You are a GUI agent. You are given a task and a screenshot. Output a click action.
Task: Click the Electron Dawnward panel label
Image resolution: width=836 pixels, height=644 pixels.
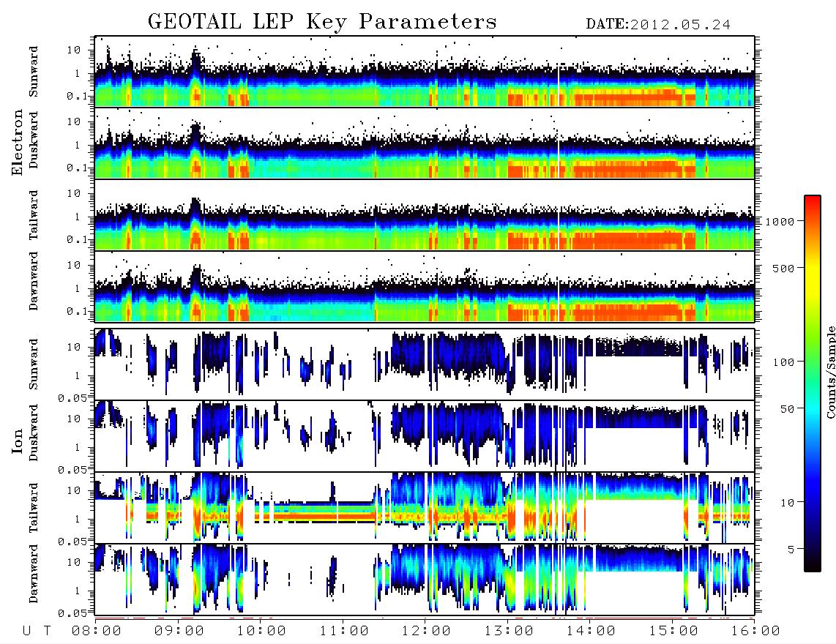coord(34,282)
